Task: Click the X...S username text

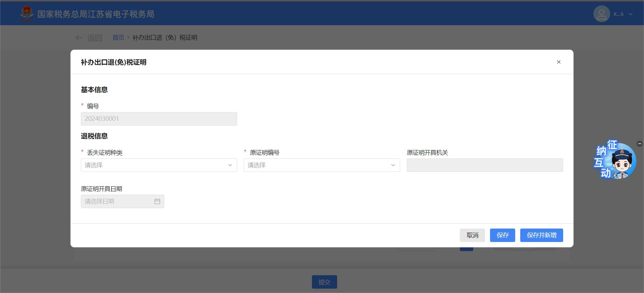Action: [x=618, y=14]
